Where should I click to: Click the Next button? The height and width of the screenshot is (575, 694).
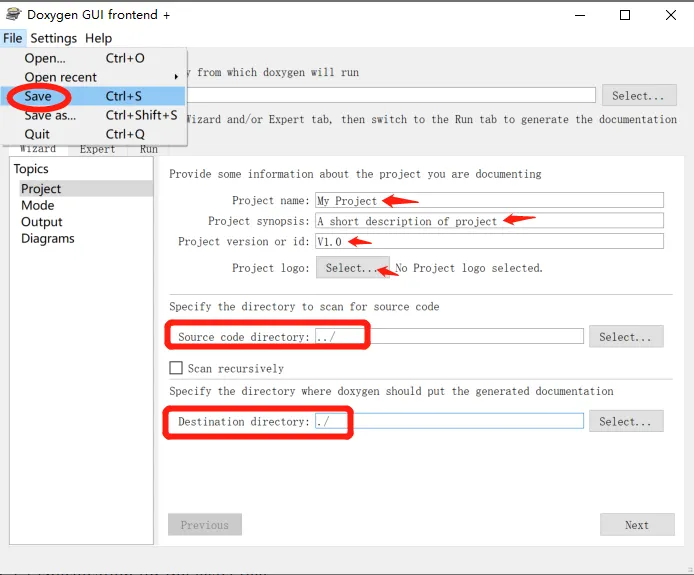[x=637, y=525]
